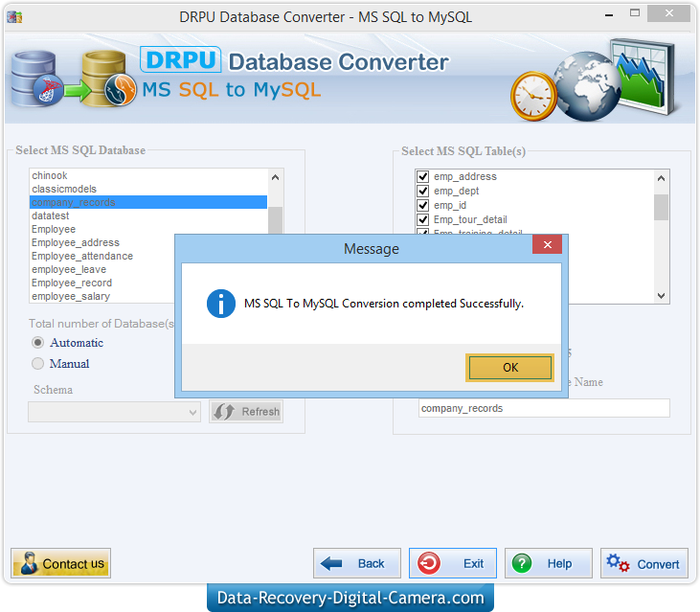Go Back to the previous step
700x612 pixels.
pos(356,563)
